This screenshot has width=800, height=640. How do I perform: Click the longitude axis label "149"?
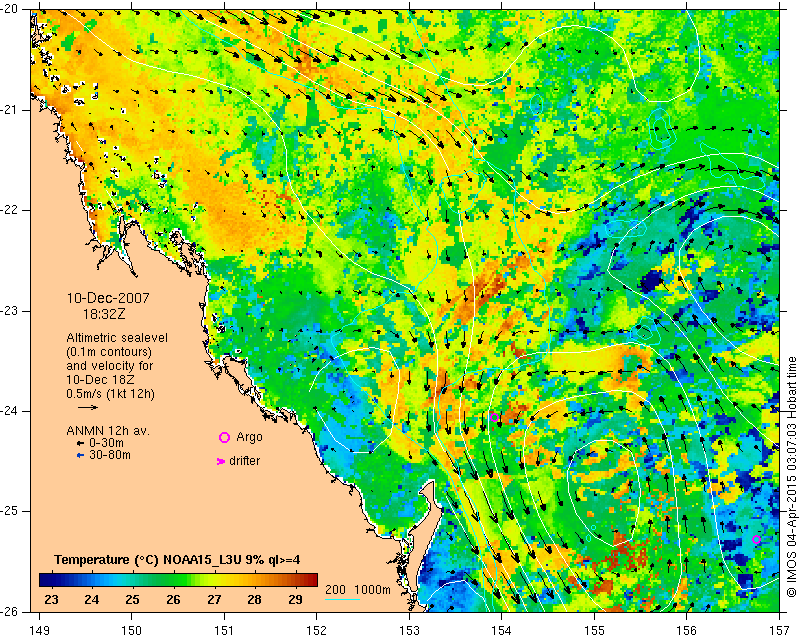coord(39,630)
